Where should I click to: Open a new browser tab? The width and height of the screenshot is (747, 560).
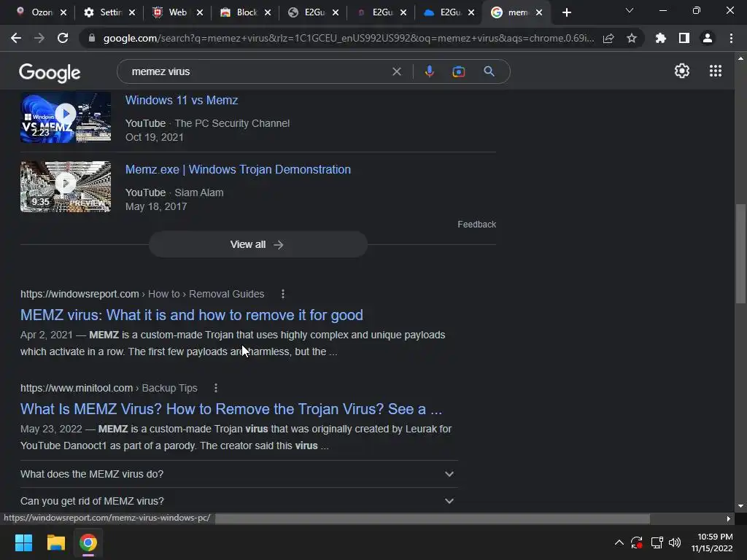(x=566, y=12)
